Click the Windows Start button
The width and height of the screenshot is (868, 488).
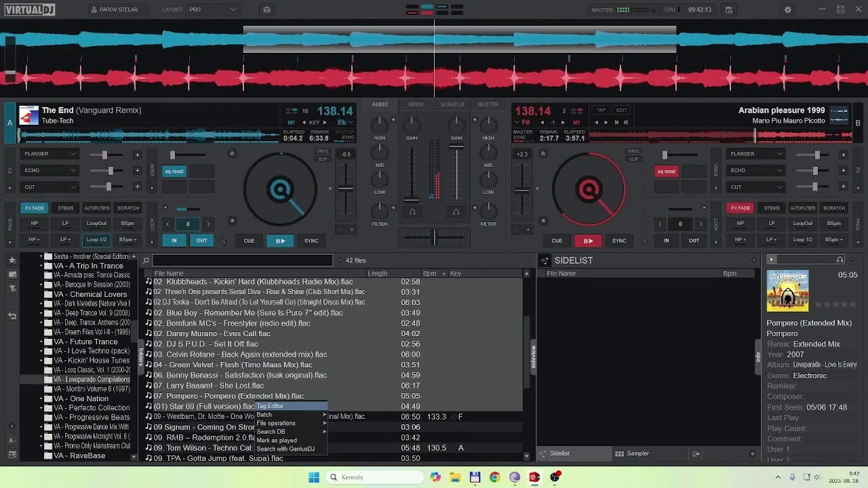[314, 477]
